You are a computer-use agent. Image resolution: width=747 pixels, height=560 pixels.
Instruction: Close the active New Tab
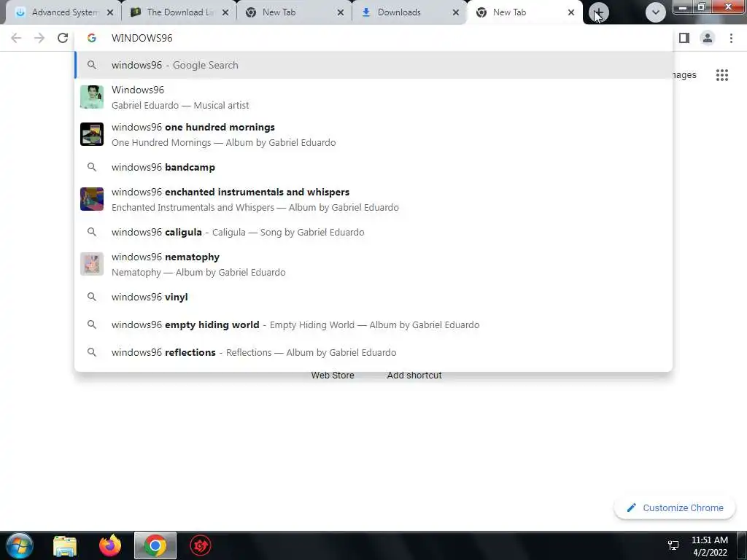(x=571, y=12)
